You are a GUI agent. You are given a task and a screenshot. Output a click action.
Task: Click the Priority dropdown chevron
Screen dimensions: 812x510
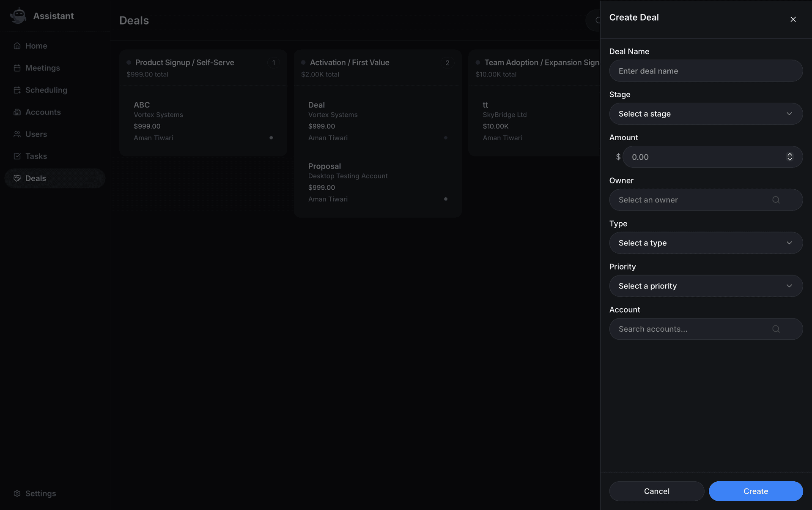tap(789, 286)
